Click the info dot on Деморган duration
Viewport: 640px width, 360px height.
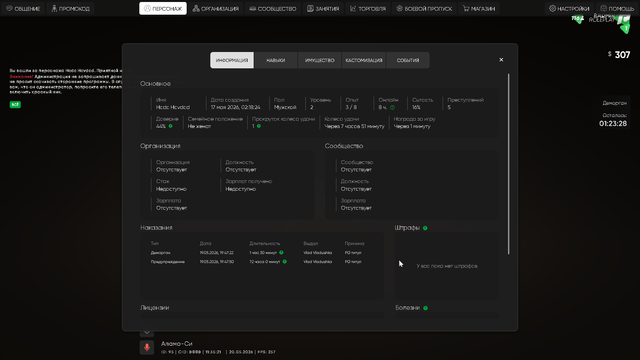coord(281,253)
